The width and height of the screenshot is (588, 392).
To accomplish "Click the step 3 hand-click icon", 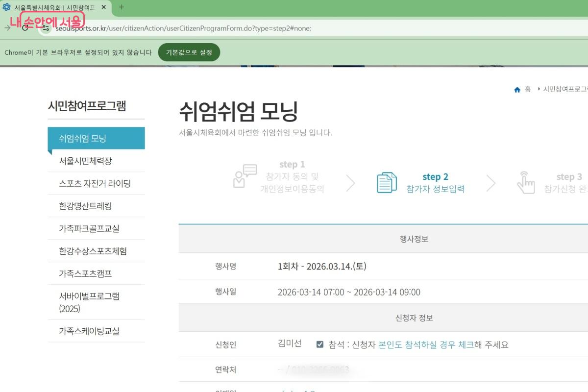I will (526, 183).
